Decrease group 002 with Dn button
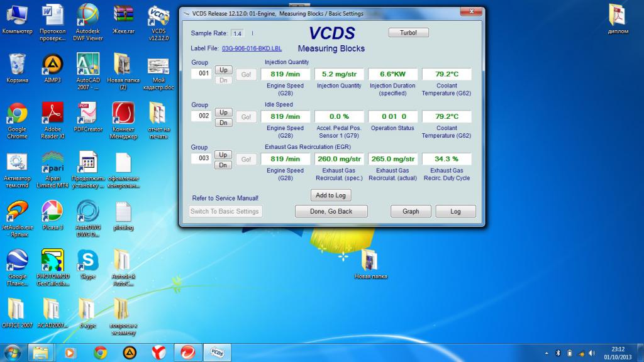644x362 pixels. pyautogui.click(x=223, y=123)
